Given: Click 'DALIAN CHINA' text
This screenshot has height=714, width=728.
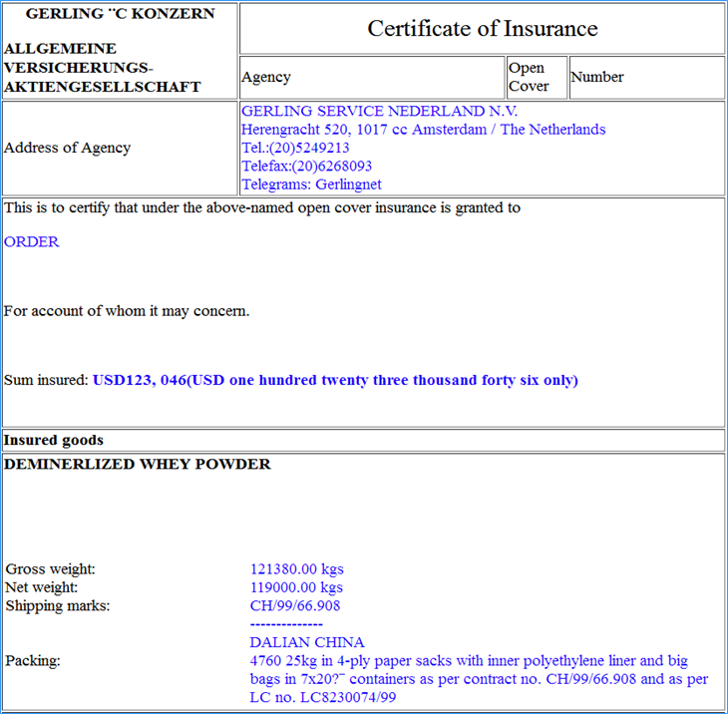Looking at the screenshot, I should click(x=307, y=642).
